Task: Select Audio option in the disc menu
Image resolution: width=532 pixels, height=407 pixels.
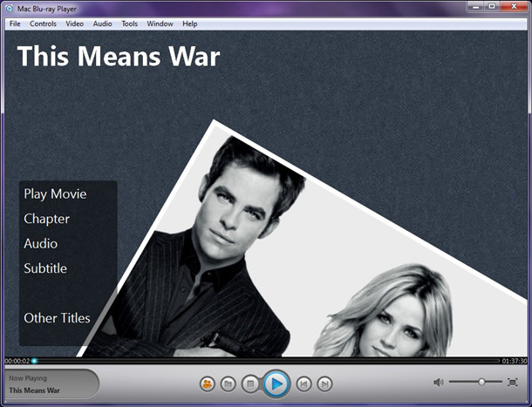Action: tap(41, 243)
